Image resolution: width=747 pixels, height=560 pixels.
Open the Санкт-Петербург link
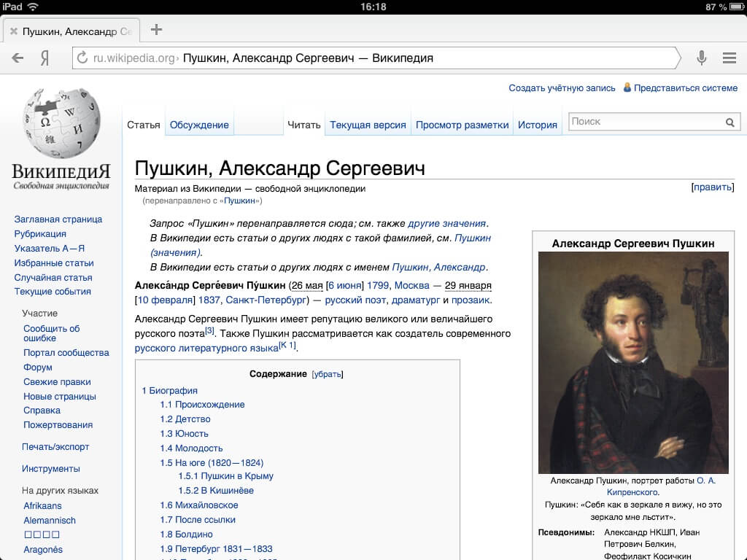pyautogui.click(x=266, y=300)
